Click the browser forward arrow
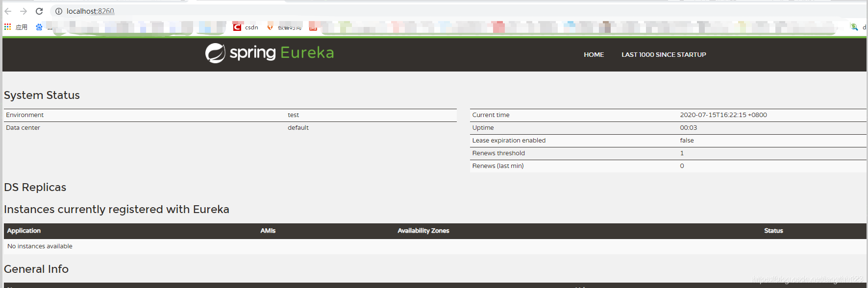The image size is (868, 288). click(x=24, y=11)
